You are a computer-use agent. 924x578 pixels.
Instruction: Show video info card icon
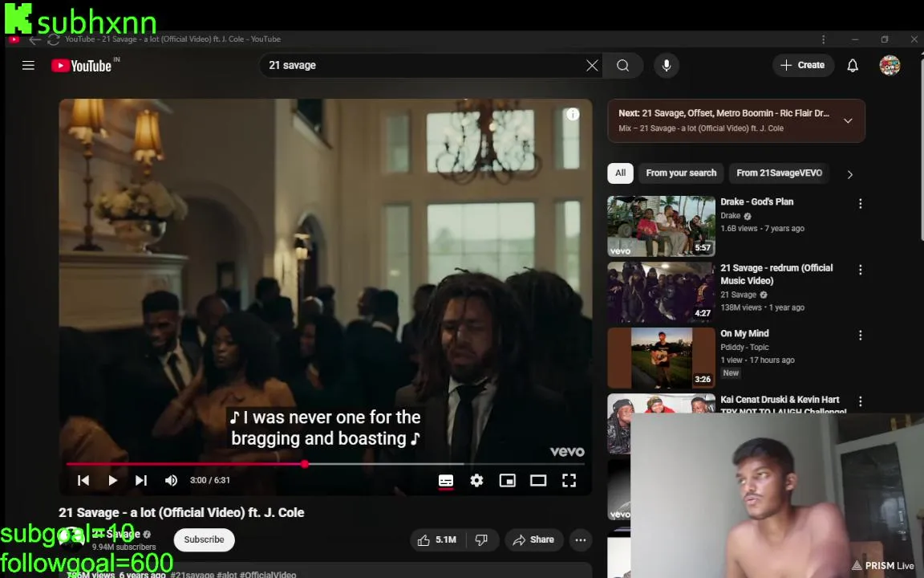[573, 115]
